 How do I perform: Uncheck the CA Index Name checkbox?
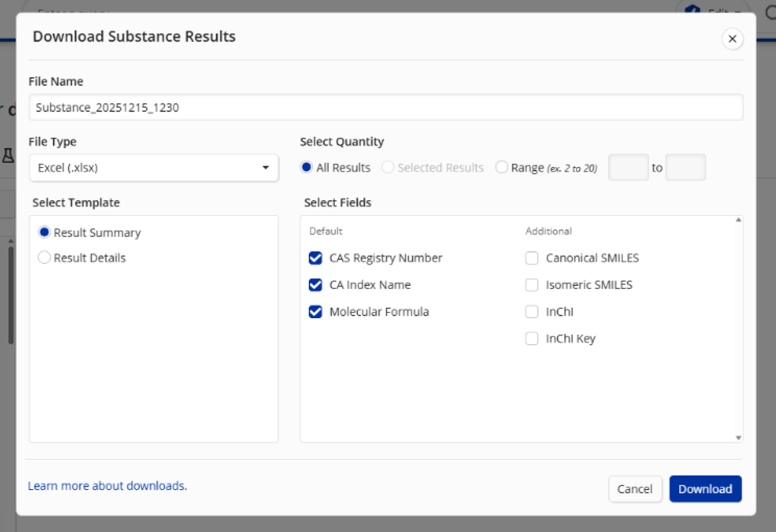[315, 285]
